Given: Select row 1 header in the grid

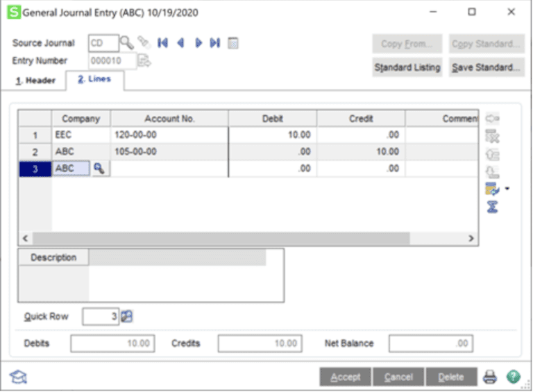Looking at the screenshot, I should click(35, 135).
